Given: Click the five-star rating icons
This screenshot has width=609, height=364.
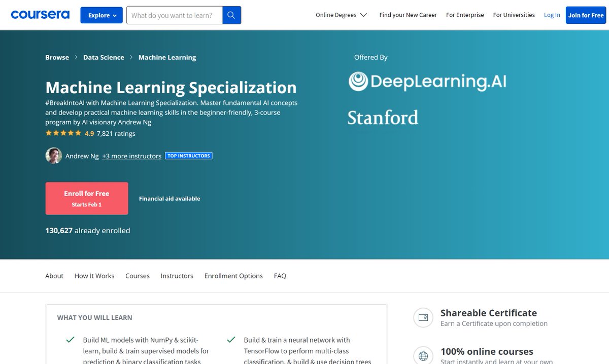Looking at the screenshot, I should (x=63, y=133).
